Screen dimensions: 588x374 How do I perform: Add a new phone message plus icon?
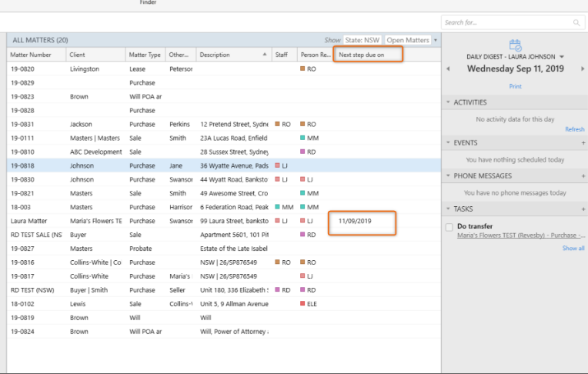click(x=583, y=176)
